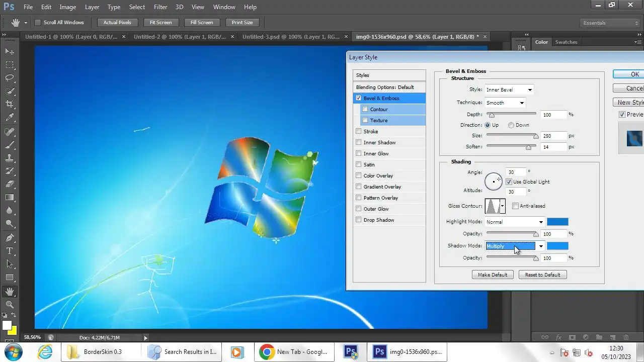This screenshot has height=362, width=644.
Task: Open the Layer menu
Action: point(92,7)
